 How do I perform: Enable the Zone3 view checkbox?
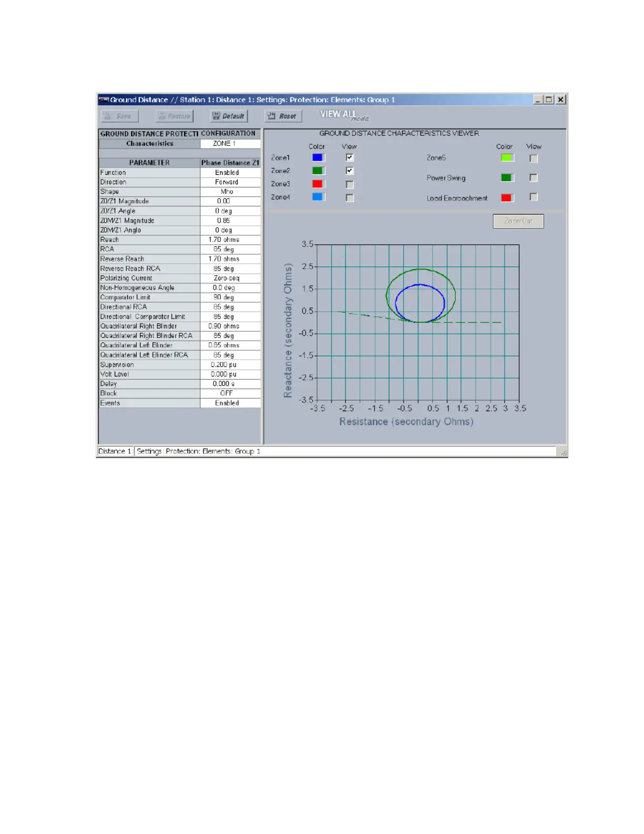[350, 184]
